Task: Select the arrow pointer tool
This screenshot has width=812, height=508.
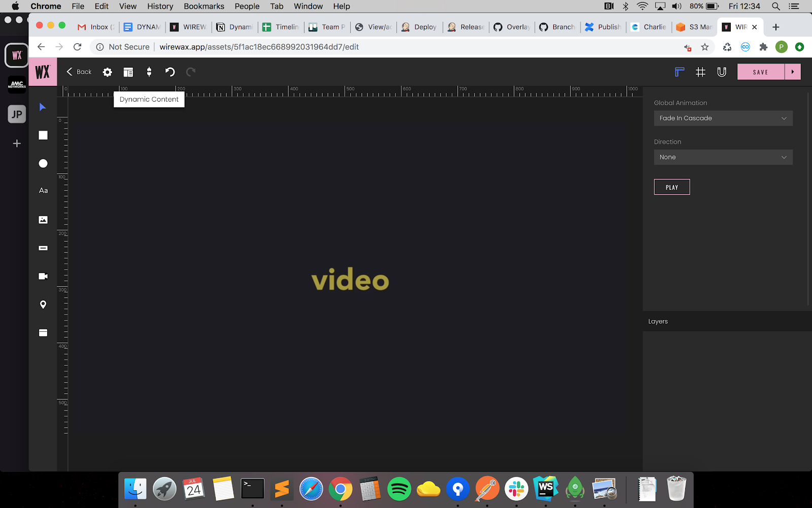Action: (x=43, y=107)
